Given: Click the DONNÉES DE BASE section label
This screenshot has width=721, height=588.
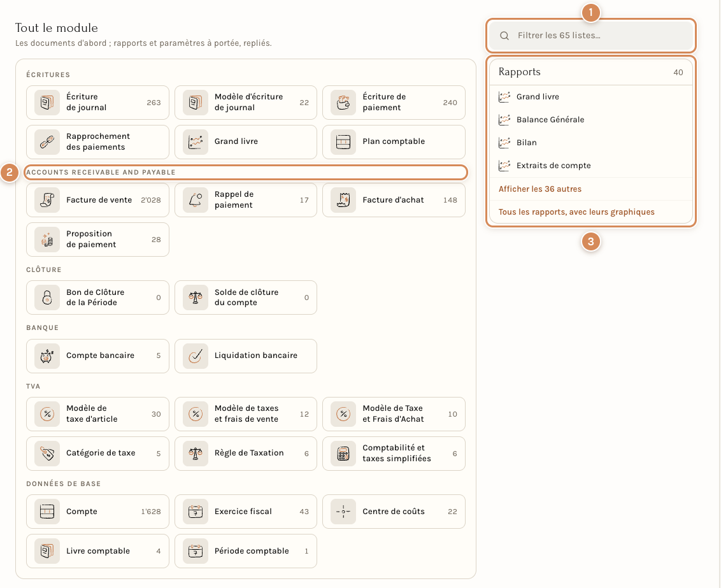Looking at the screenshot, I should 64,484.
